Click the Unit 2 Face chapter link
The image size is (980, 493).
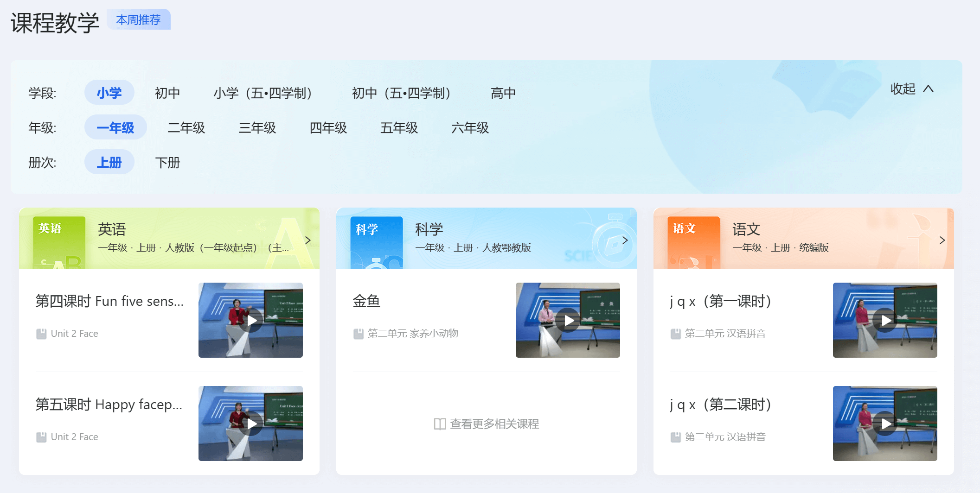tap(74, 333)
